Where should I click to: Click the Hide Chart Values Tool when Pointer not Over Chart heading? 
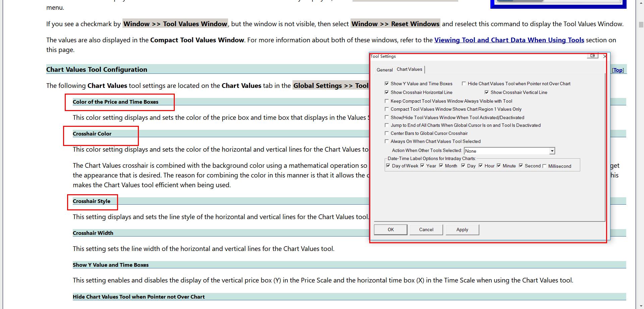pos(139,297)
